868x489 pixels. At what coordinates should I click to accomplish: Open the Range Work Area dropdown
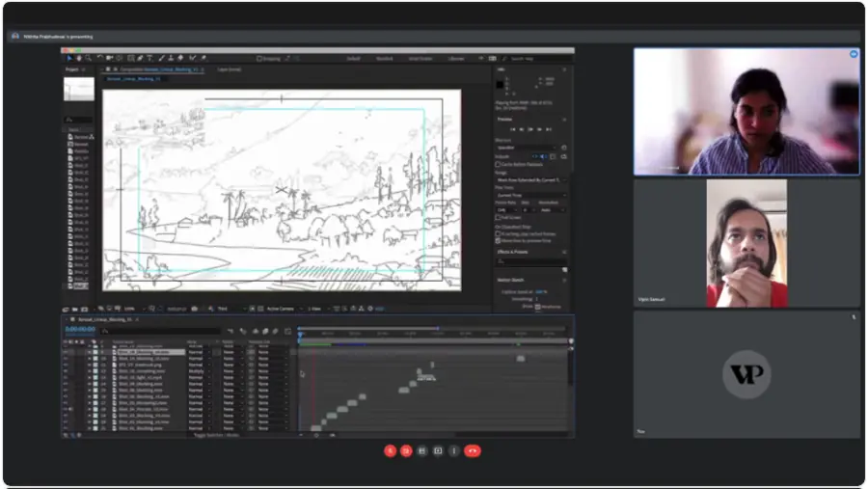pyautogui.click(x=530, y=180)
